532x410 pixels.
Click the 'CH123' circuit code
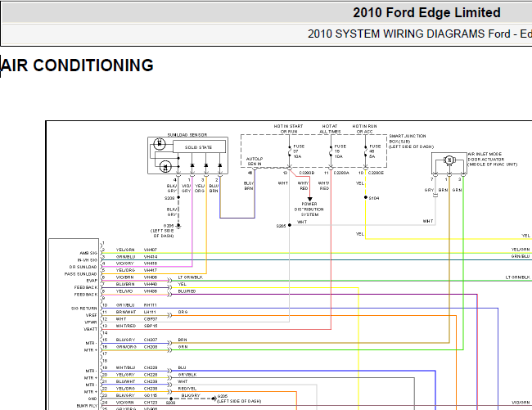tap(151, 403)
